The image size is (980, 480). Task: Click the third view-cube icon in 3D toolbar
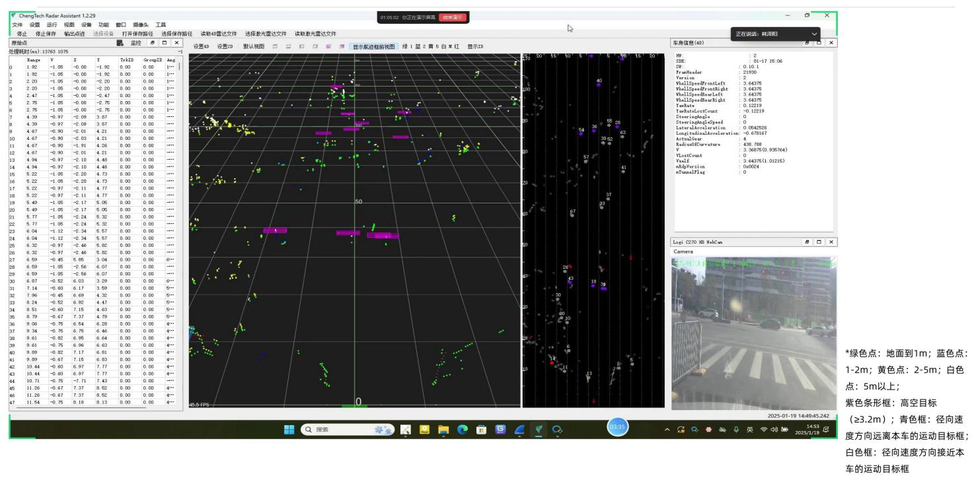pos(301,47)
